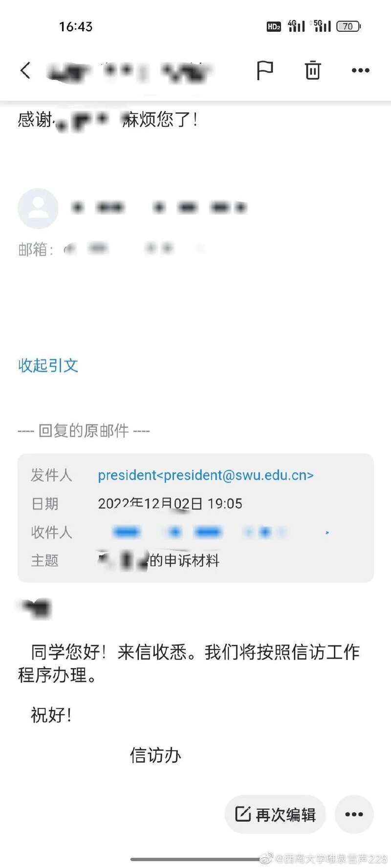The height and width of the screenshot is (868, 391).
Task: Tap the battery status indicator
Action: pyautogui.click(x=348, y=26)
